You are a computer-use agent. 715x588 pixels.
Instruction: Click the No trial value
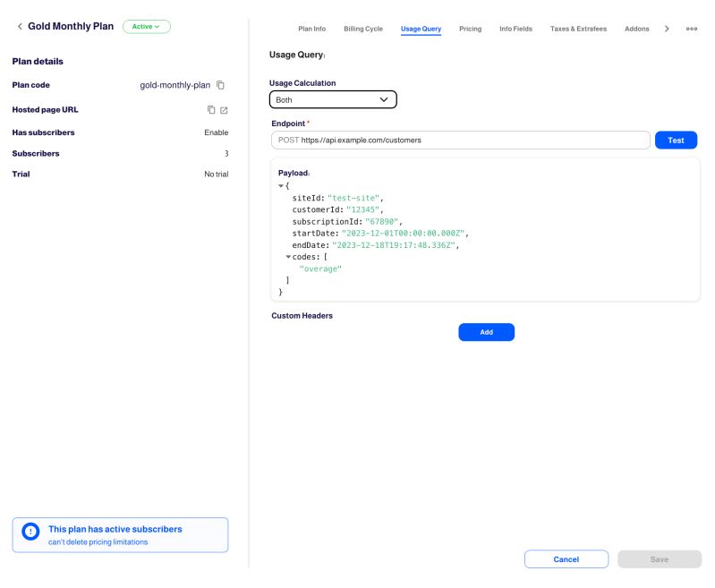(217, 175)
